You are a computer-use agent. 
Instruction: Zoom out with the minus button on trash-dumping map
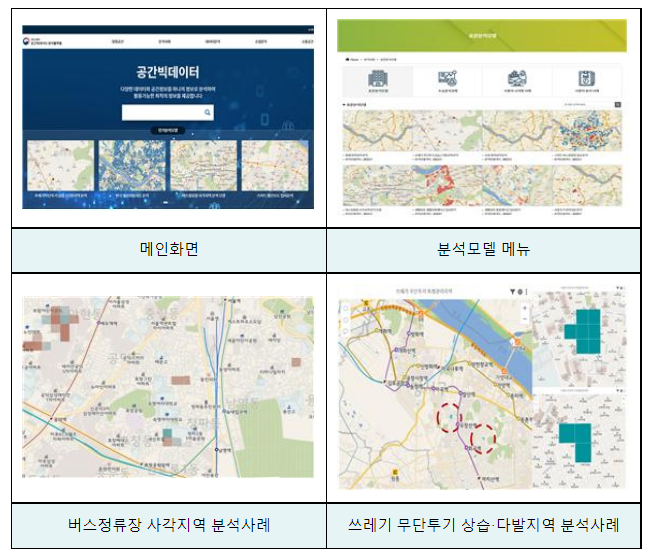tap(525, 319)
